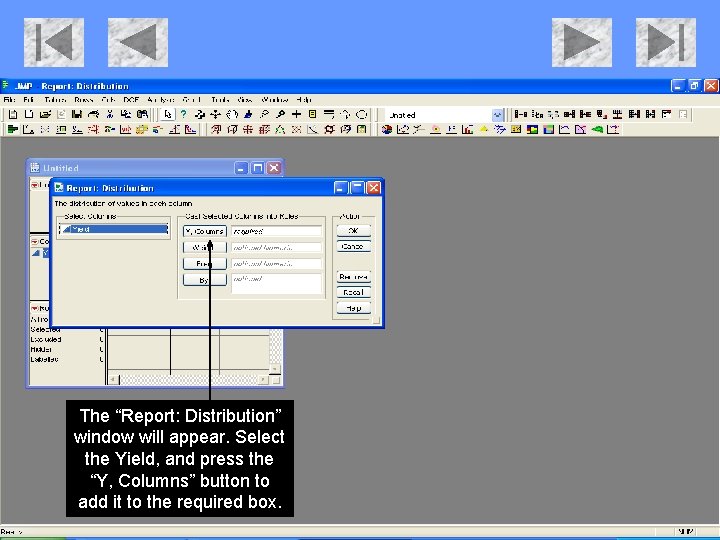The image size is (720, 540).
Task: Click the Overlay Plot toolbar icon
Action: [403, 129]
